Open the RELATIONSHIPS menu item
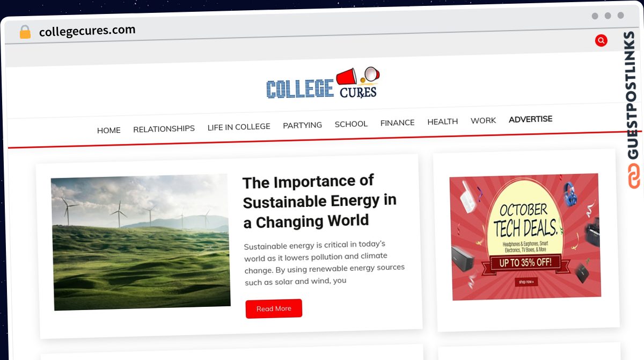The width and height of the screenshot is (644, 360). pos(164,128)
